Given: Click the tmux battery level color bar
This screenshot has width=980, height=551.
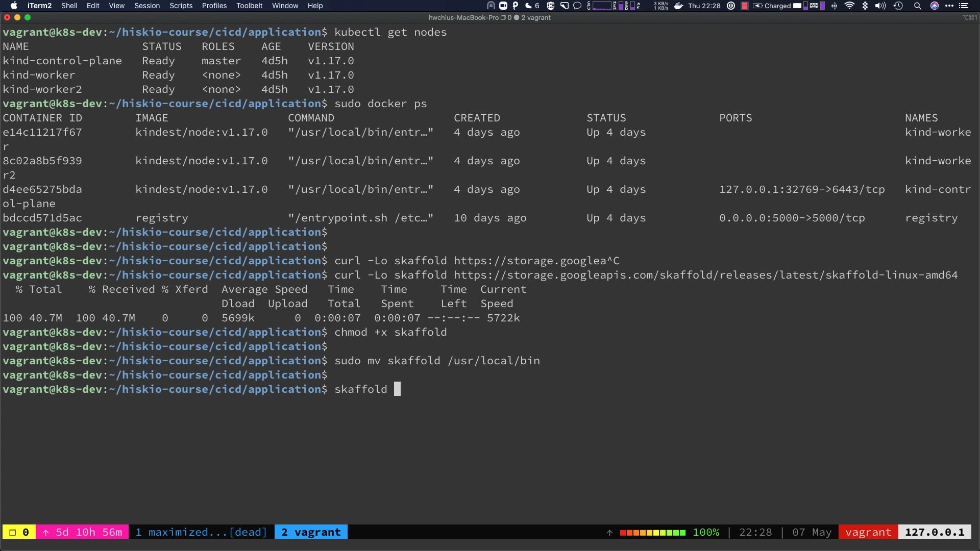Looking at the screenshot, I should [x=652, y=533].
